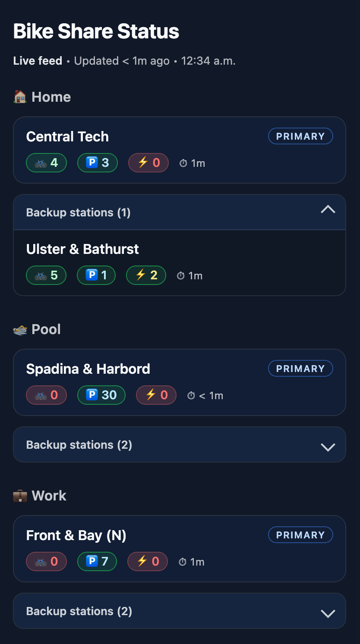Click the clock icon on Central Tech card

(x=183, y=163)
